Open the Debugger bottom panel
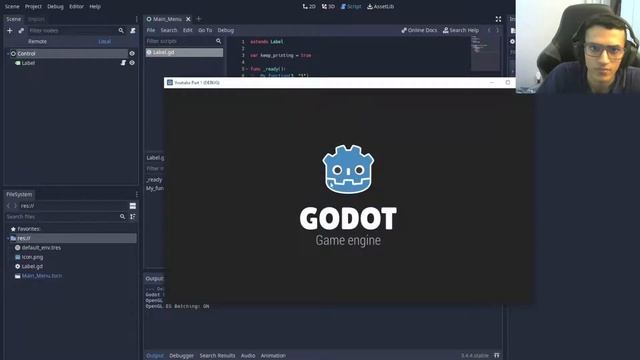This screenshot has height=360, width=640. click(x=181, y=356)
